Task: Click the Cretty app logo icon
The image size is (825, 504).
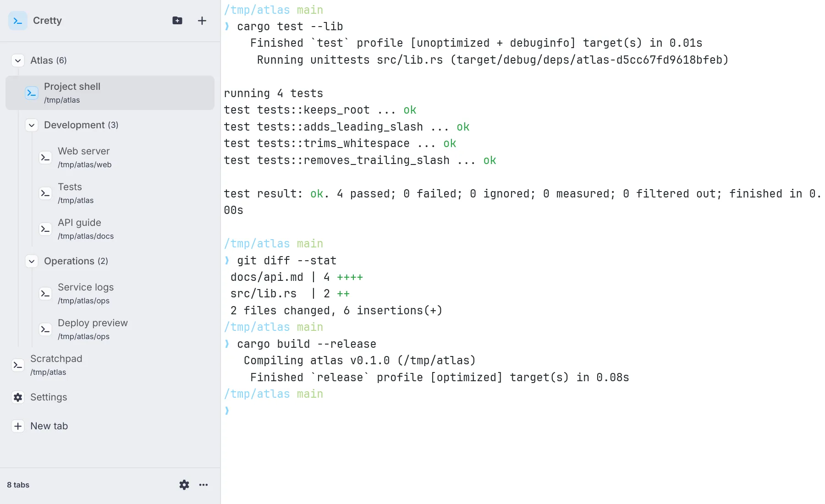Action: 18,21
